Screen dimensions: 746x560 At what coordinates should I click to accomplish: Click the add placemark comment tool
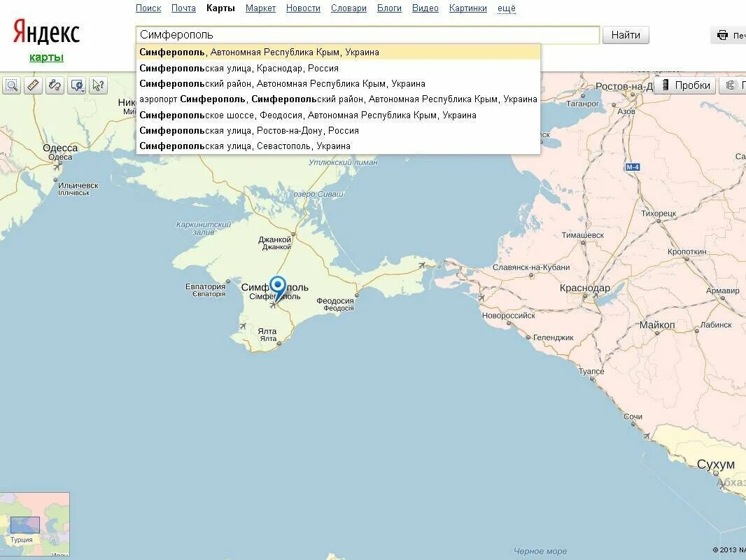[x=77, y=85]
